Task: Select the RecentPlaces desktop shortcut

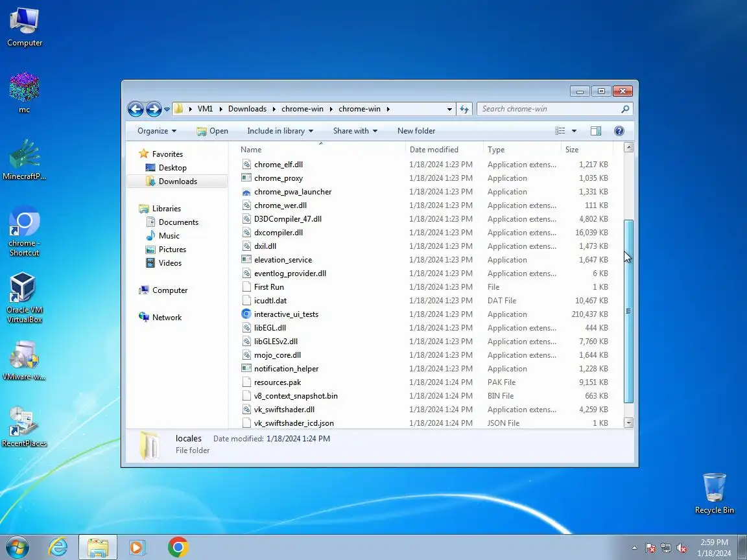Action: [24, 427]
